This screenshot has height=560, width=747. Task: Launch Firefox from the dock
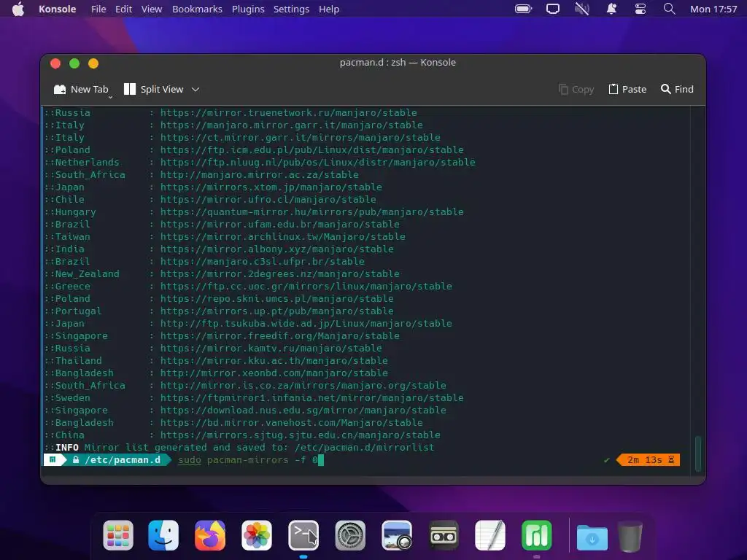click(210, 535)
